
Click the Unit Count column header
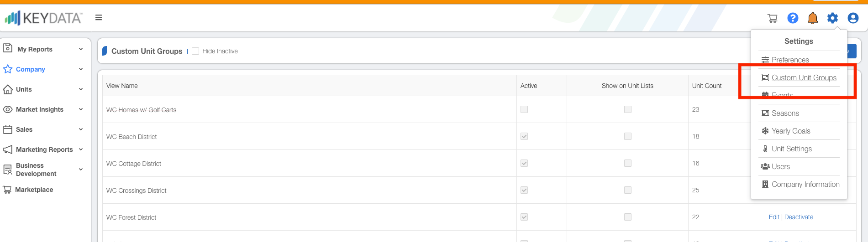pyautogui.click(x=707, y=86)
